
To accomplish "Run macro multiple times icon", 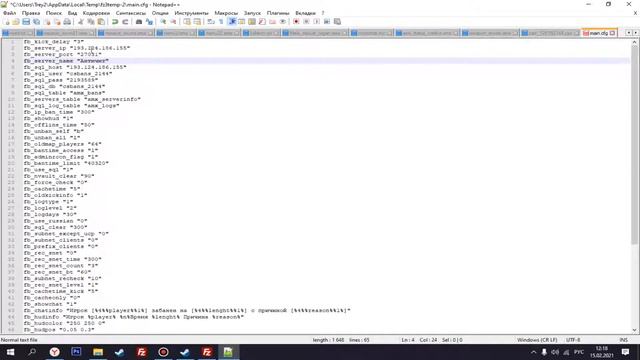I will 327,22.
